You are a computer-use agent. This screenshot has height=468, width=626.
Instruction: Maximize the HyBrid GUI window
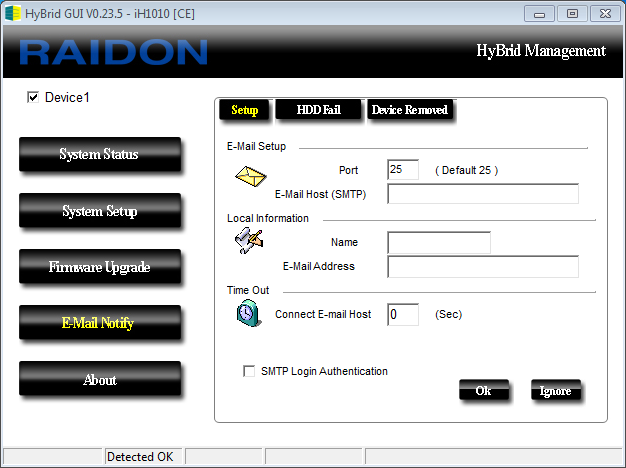pyautogui.click(x=572, y=14)
